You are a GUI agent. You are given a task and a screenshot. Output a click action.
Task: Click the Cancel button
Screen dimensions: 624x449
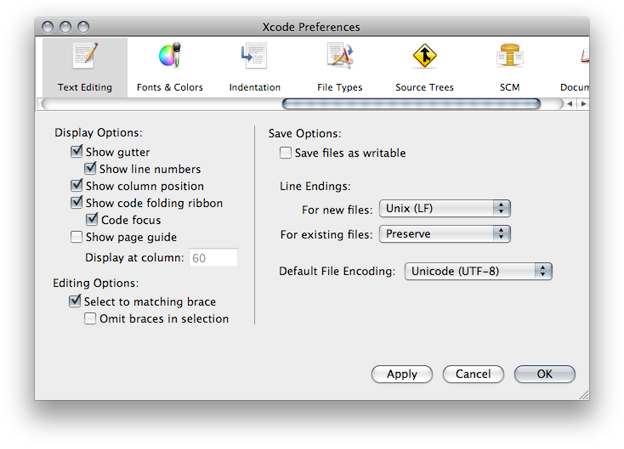tap(473, 374)
